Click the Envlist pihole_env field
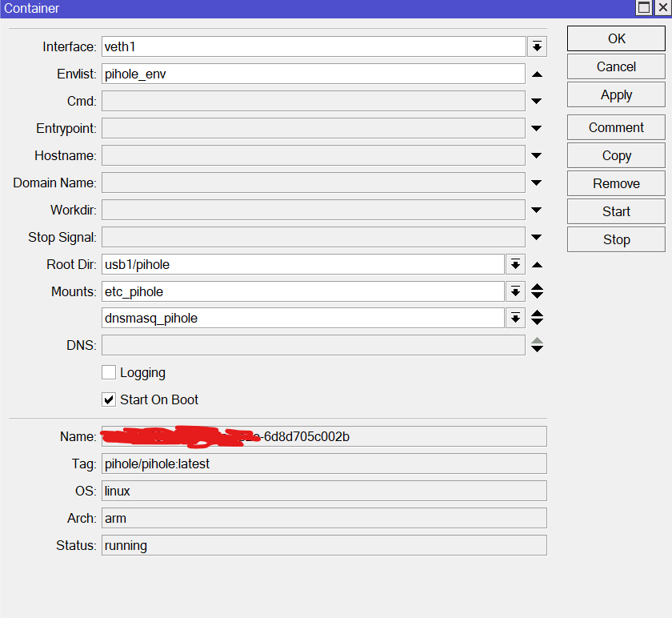This screenshot has width=672, height=618. (314, 74)
